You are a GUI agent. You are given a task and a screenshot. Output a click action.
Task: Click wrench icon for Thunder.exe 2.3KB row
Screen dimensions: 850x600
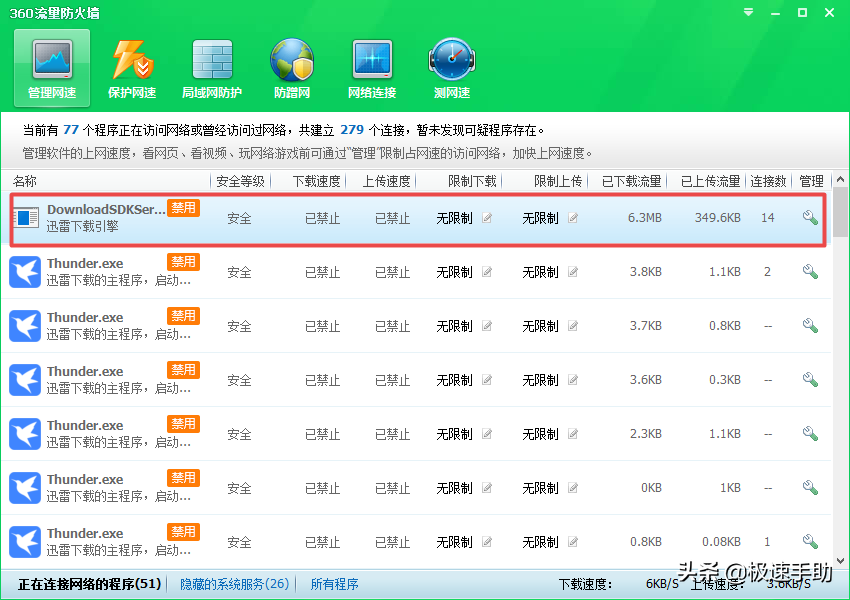pos(810,433)
